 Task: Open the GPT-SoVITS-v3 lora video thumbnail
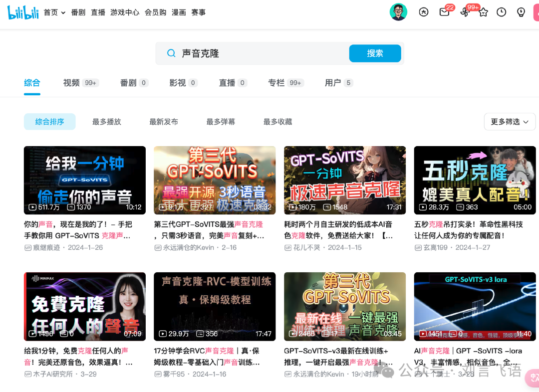pos(475,307)
